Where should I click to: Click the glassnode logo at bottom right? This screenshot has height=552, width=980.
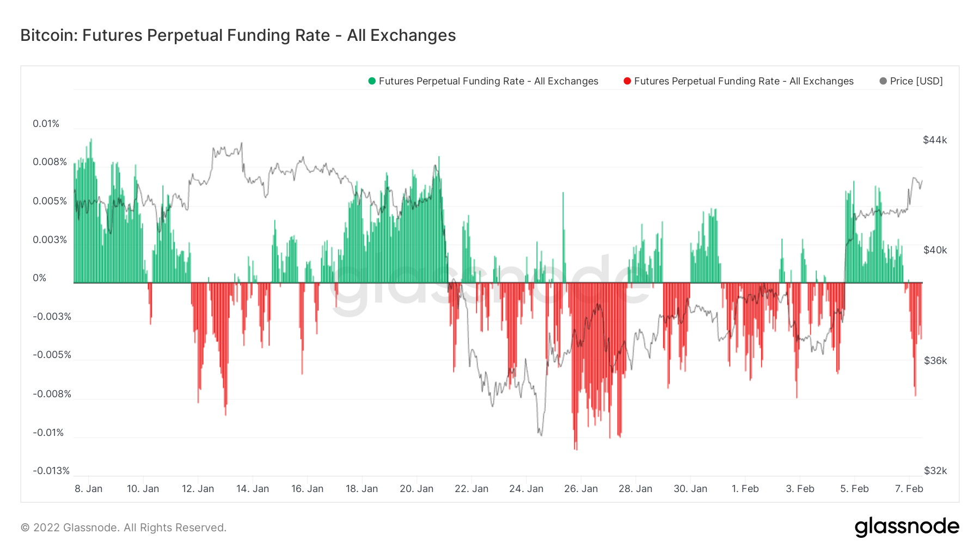906,527
